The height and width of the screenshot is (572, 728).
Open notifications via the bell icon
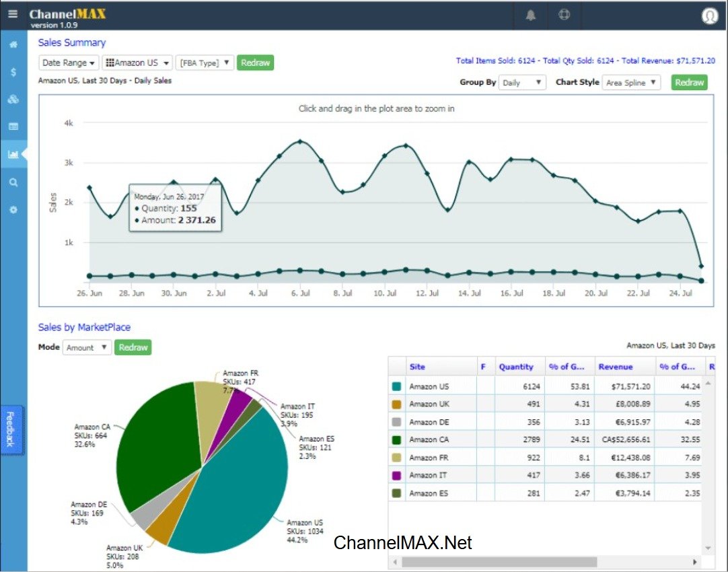530,15
